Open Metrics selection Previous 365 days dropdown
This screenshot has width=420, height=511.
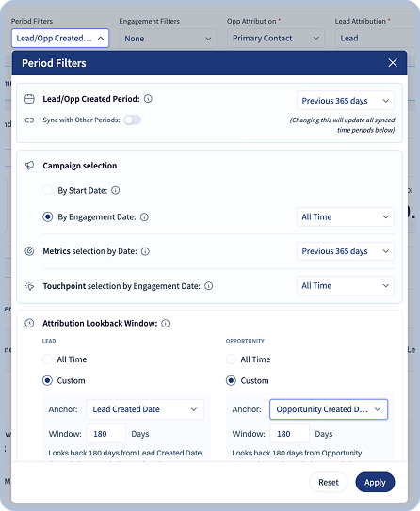point(346,251)
